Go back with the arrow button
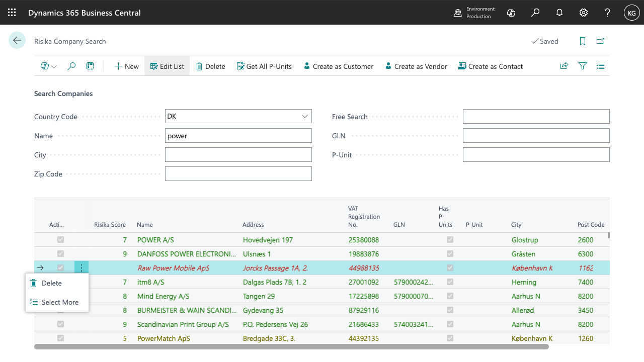 pos(17,41)
